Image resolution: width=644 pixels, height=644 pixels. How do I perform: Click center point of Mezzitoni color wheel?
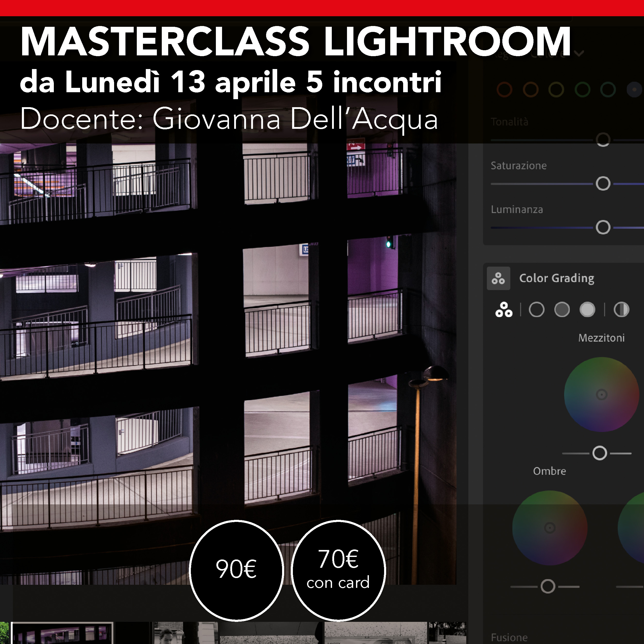coord(601,395)
